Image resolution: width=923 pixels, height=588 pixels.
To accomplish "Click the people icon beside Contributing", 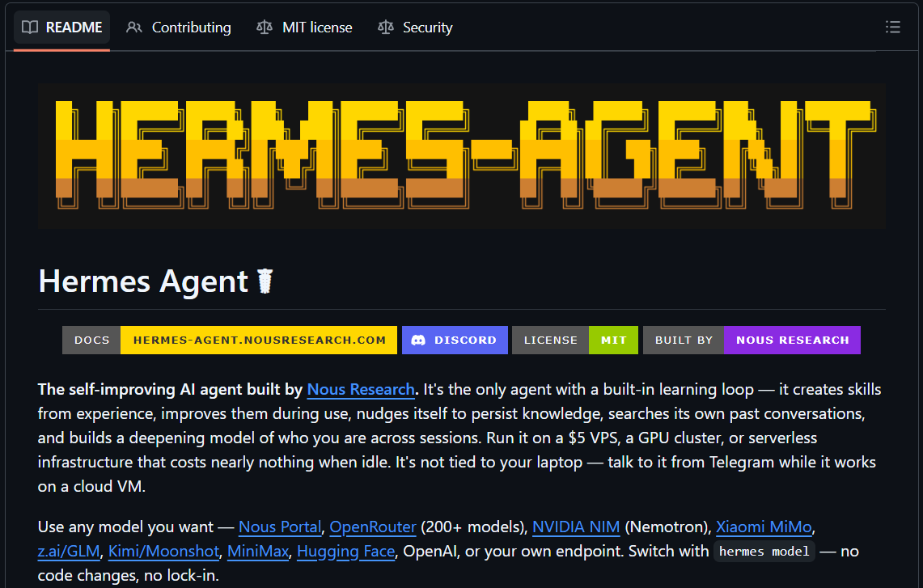I will pos(134,27).
